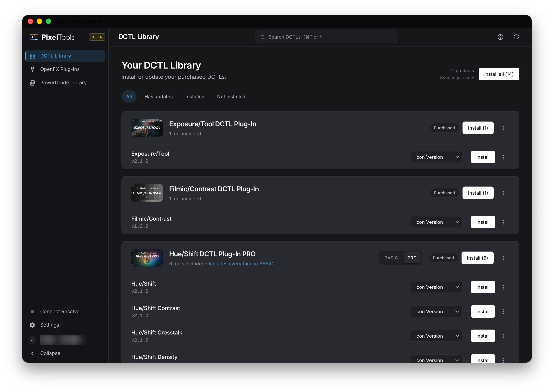Click the Filmic/Contrast product thumbnail
Viewport: 554px width, 392px height.
[x=147, y=193]
